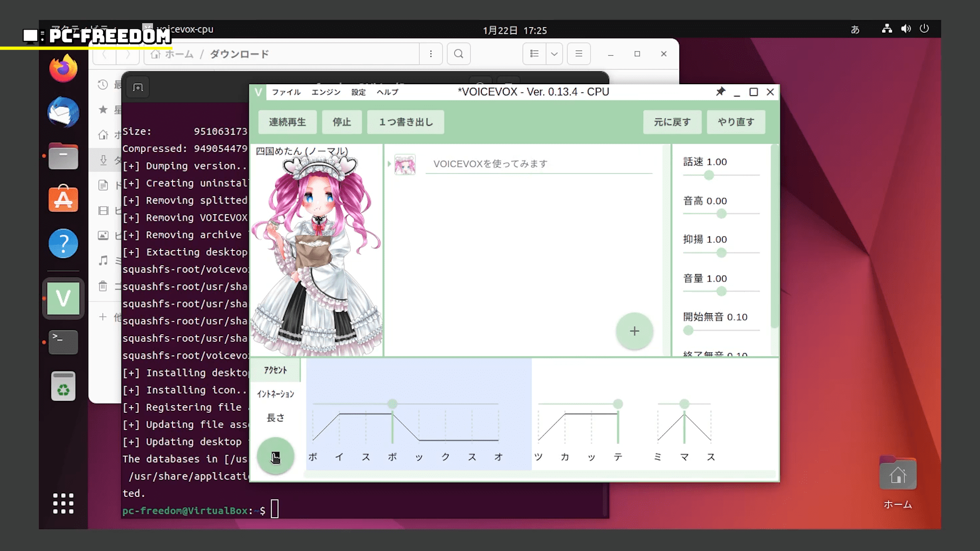Click the Terminal icon in the dock
The width and height of the screenshot is (980, 551).
[63, 342]
